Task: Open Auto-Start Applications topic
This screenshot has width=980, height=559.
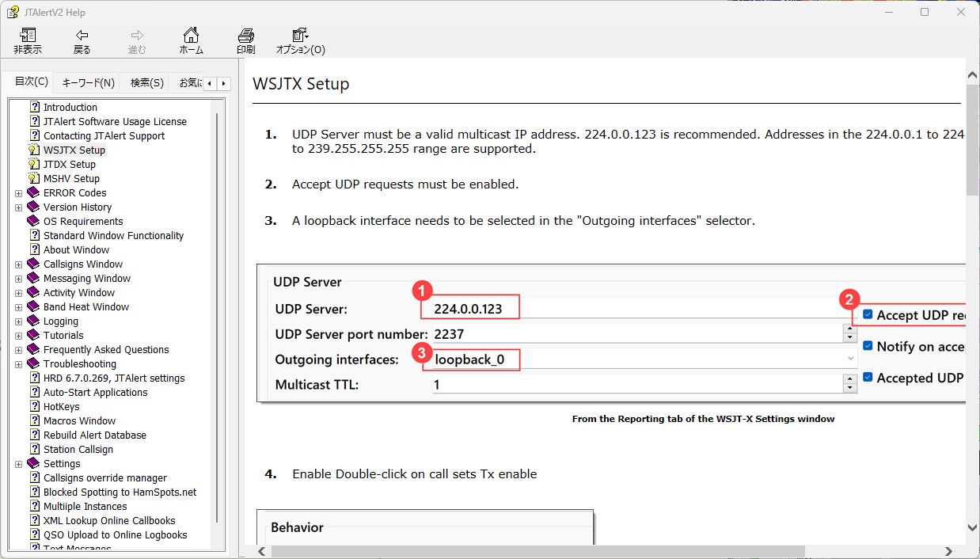Action: (95, 392)
